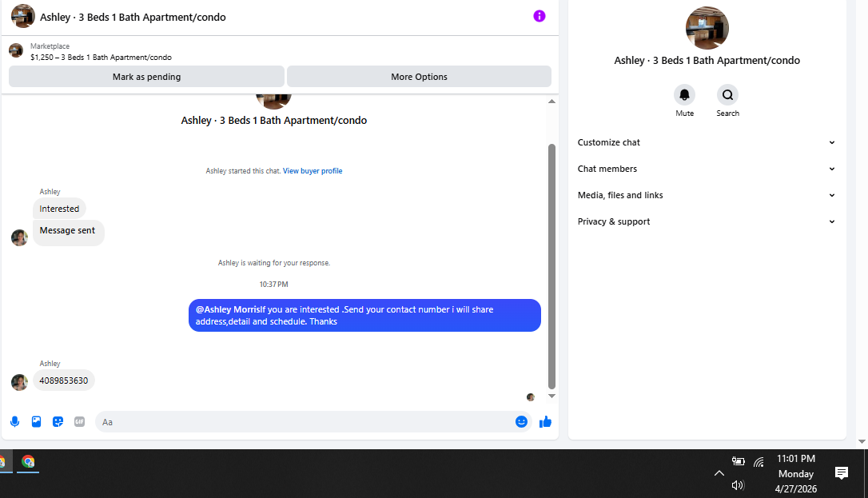Expand Media, files and links section
Image resolution: width=868 pixels, height=498 pixels.
point(707,195)
